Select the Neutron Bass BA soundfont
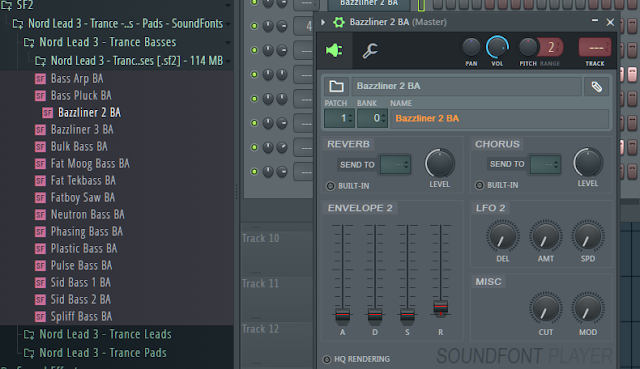640x369 pixels. coord(80,215)
